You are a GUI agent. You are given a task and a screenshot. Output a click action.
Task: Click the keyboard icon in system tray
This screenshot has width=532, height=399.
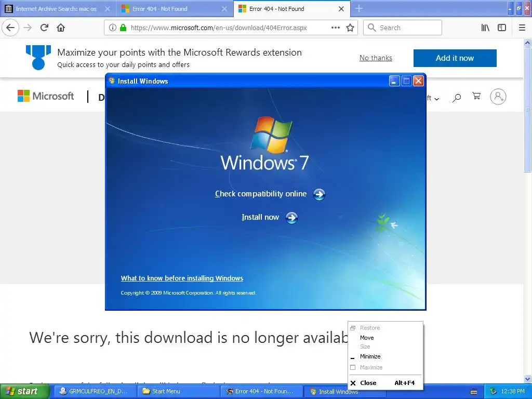(x=474, y=392)
